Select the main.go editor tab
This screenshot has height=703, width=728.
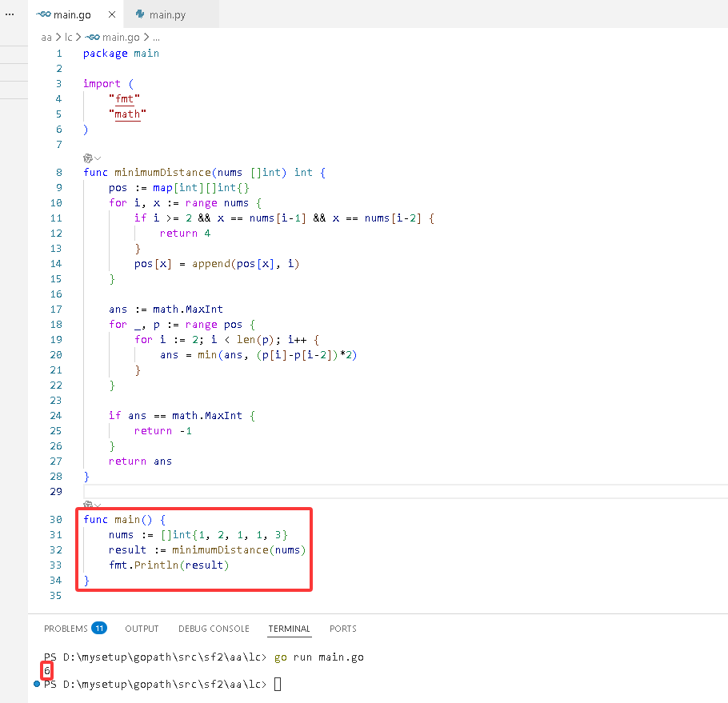(x=72, y=15)
